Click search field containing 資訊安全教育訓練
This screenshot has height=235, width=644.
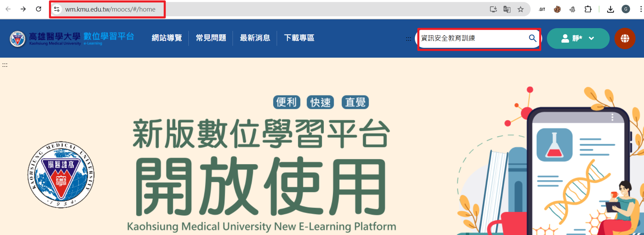click(472, 38)
